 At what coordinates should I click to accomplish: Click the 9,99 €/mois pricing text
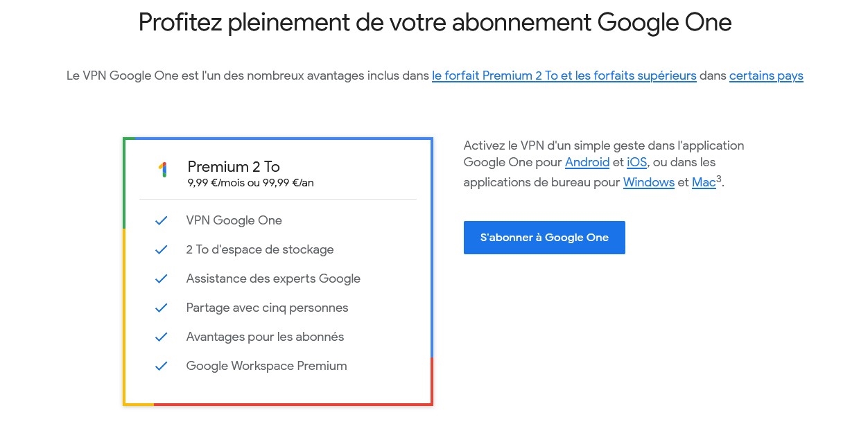[x=250, y=183]
